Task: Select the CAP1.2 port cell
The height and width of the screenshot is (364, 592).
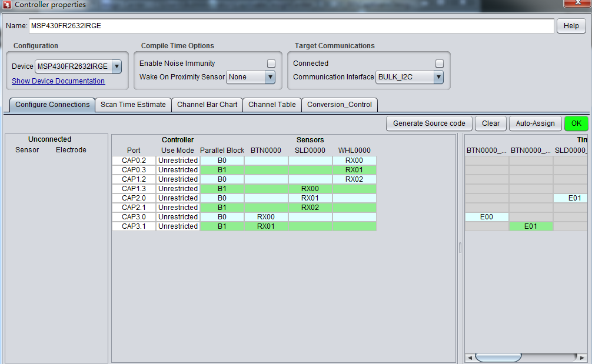Action: tap(134, 179)
